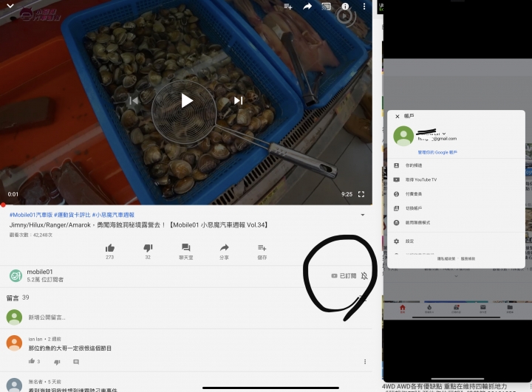Tap the 分享 share button below the title
The height and width of the screenshot is (392, 532).
pos(224,252)
